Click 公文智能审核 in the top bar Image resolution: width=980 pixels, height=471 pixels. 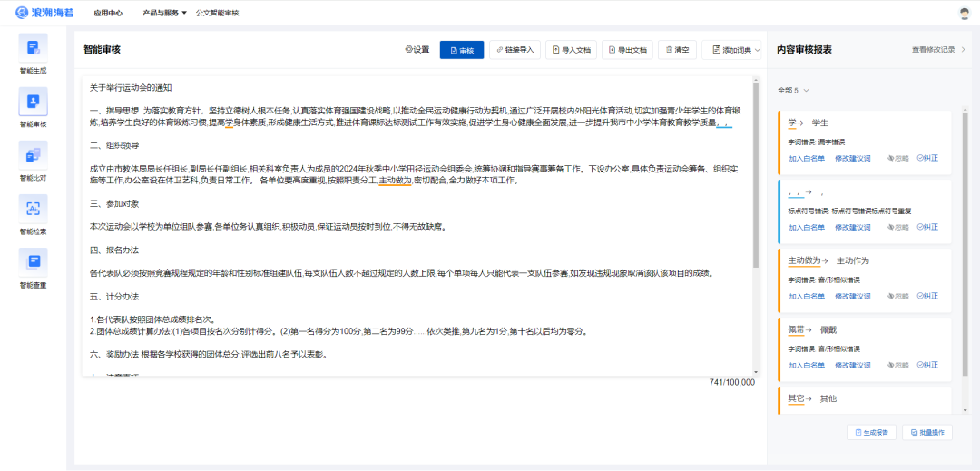pos(217,13)
